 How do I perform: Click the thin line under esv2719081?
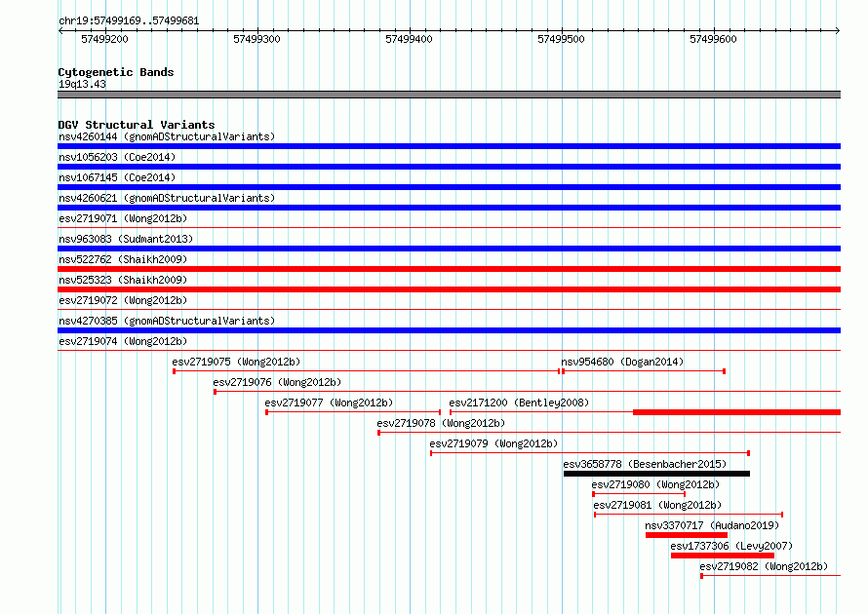[x=689, y=515]
